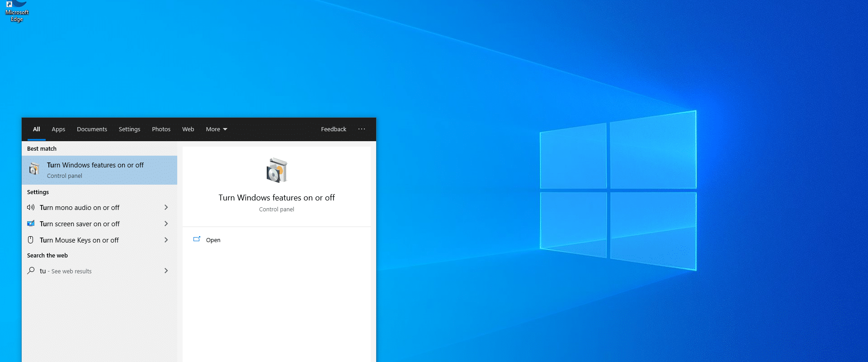Open the Microsoft Edge desktop shortcut
868x362 pixels.
17,11
